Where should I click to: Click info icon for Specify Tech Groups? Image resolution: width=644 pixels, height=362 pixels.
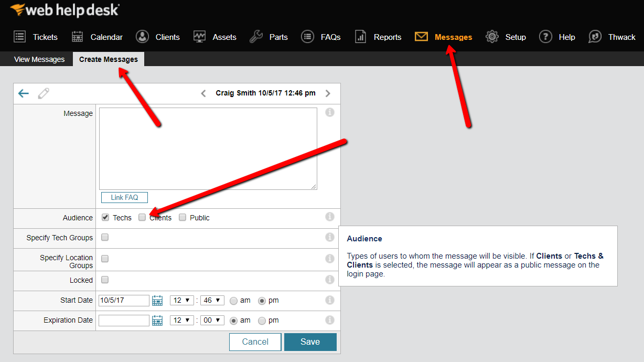coord(330,237)
